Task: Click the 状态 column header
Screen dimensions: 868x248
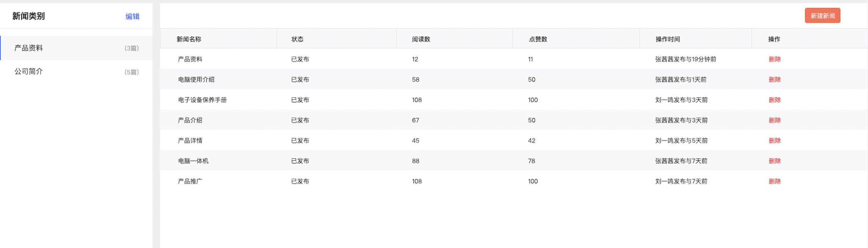Action: click(297, 39)
